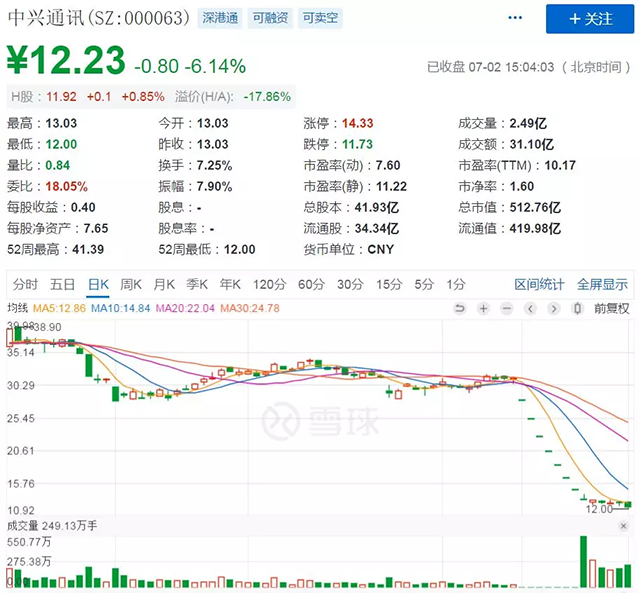Click the 52周最高 value 41.39
Screen dimensions: 640x593
[88, 249]
